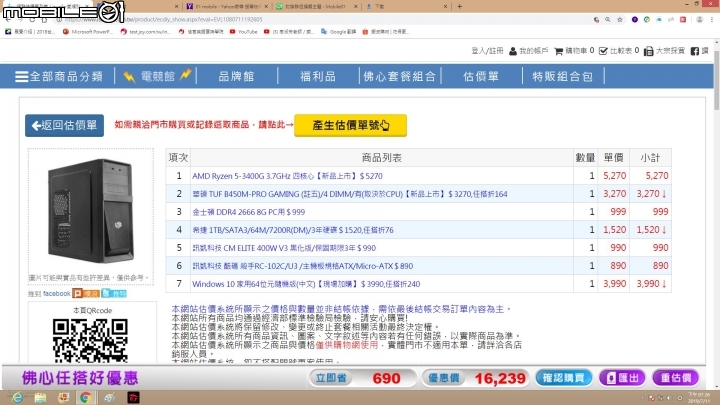
Task: Close the Mobile01 browser tab
Action: coord(355,6)
